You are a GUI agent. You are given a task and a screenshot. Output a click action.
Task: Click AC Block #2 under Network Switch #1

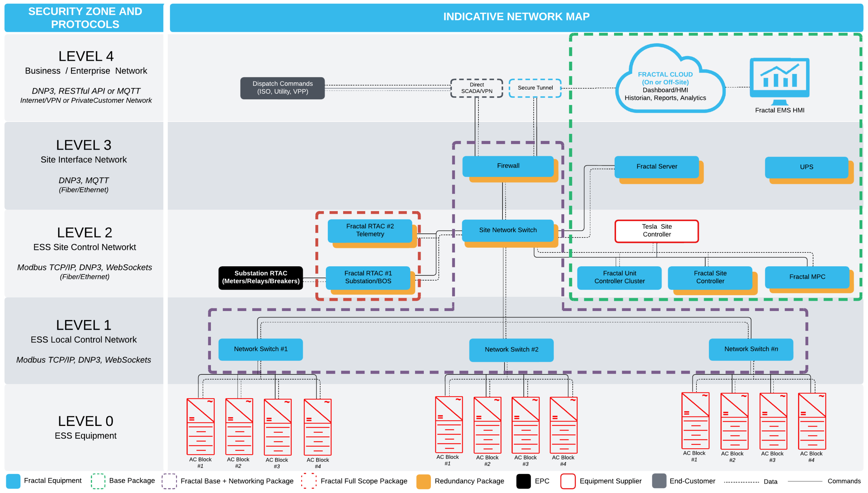click(239, 427)
